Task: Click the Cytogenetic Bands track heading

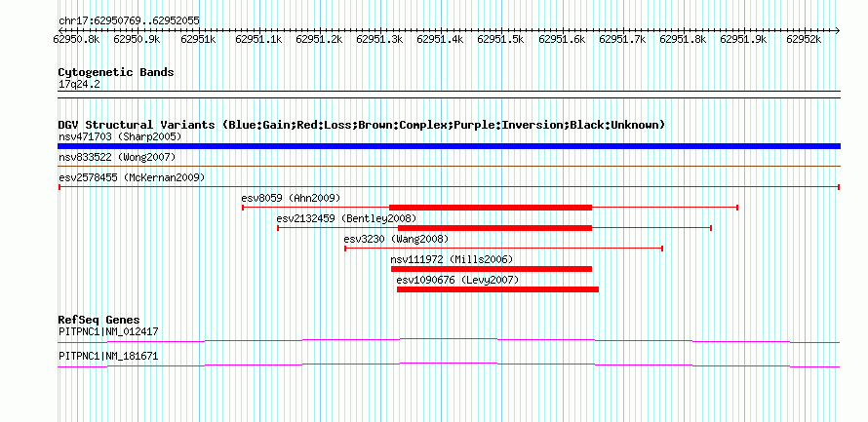Action: [116, 72]
